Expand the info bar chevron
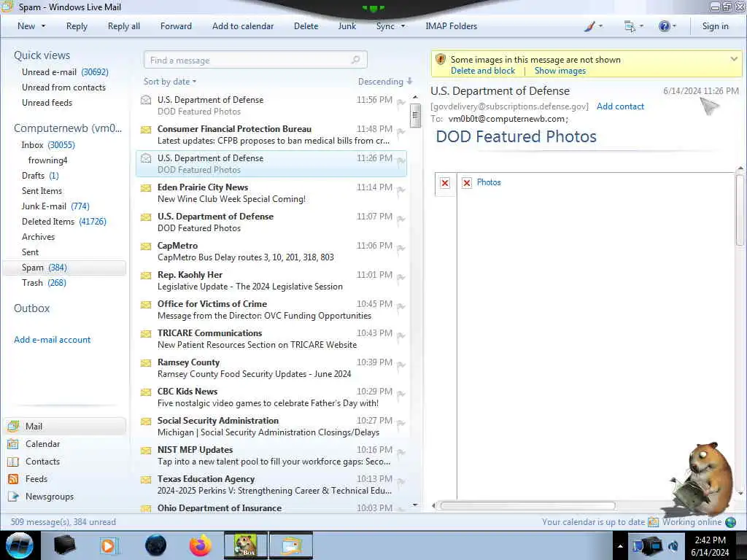The image size is (747, 560). pos(734,59)
